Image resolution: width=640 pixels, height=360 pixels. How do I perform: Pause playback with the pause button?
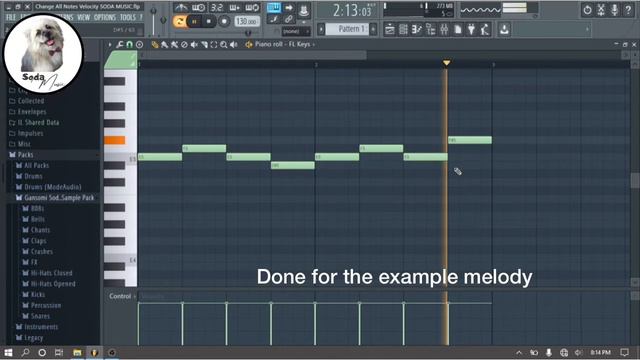(x=194, y=21)
